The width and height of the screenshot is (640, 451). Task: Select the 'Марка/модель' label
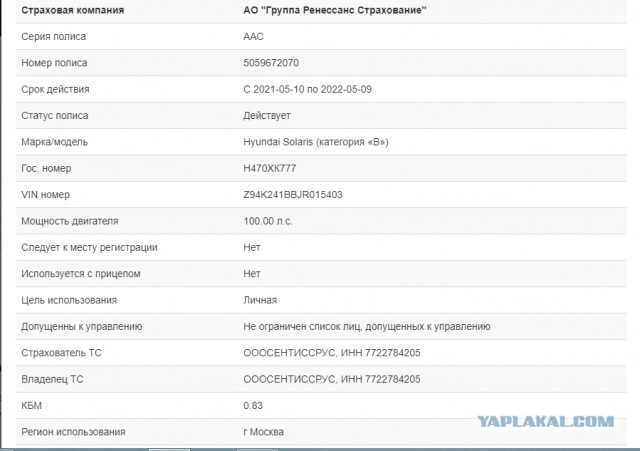(x=54, y=142)
